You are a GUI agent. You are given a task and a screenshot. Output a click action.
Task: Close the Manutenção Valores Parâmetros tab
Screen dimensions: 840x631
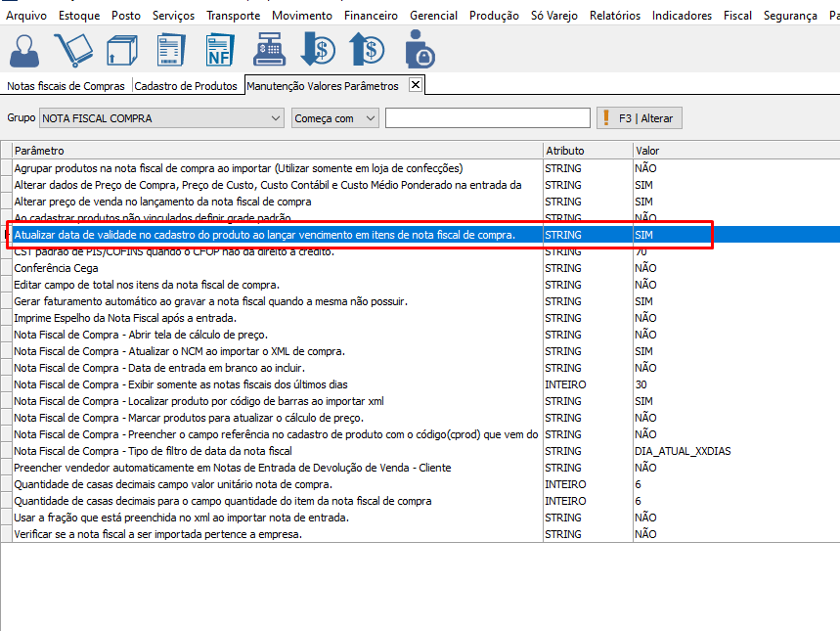[415, 85]
